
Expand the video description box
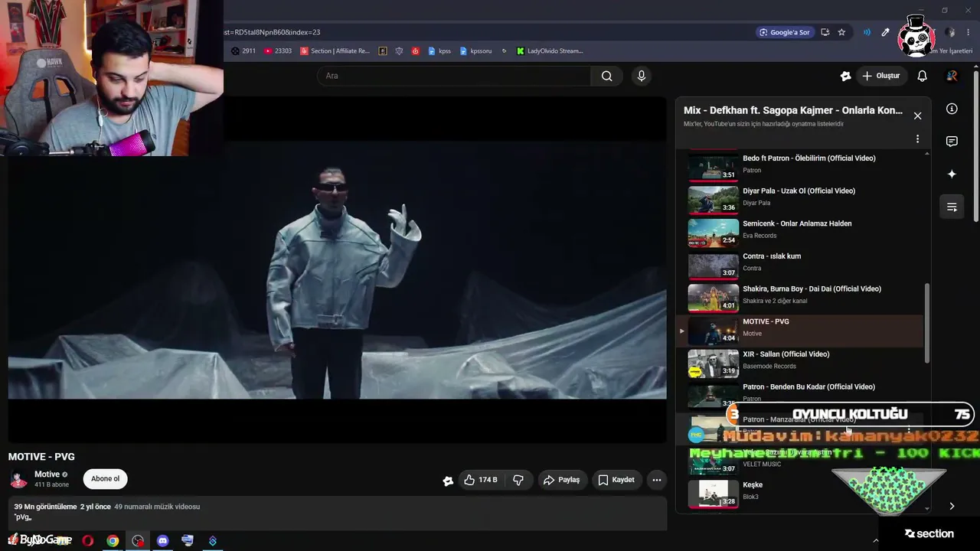[337, 513]
